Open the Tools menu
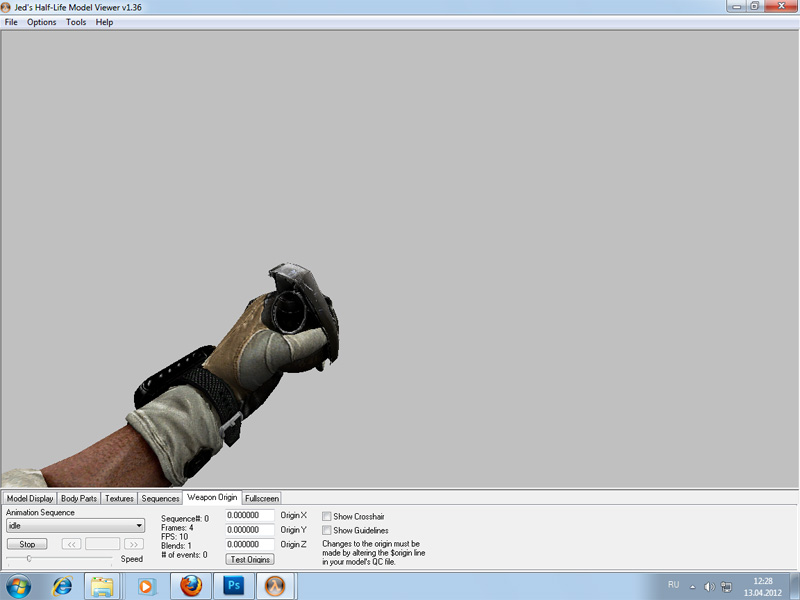The image size is (800, 600). [76, 22]
